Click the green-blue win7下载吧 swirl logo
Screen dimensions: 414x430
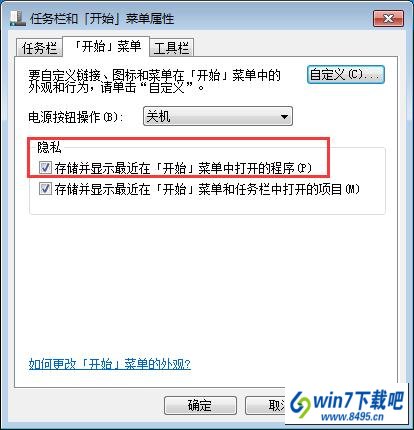tap(300, 404)
